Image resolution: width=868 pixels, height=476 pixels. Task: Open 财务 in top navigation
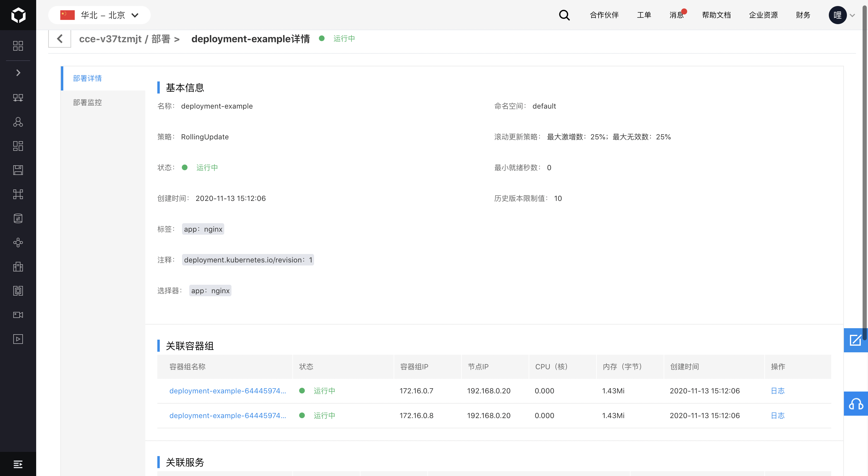[x=803, y=15]
